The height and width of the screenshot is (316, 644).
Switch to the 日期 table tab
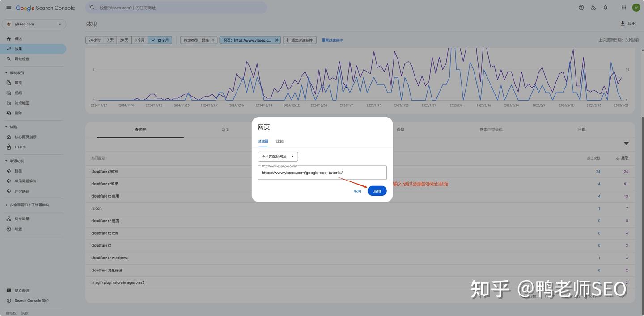click(581, 130)
